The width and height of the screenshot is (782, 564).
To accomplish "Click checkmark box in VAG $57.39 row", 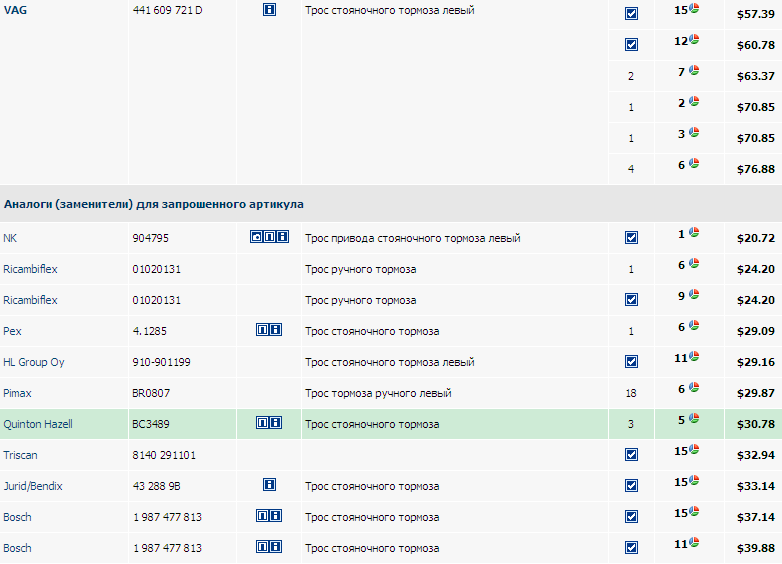I will tap(631, 13).
